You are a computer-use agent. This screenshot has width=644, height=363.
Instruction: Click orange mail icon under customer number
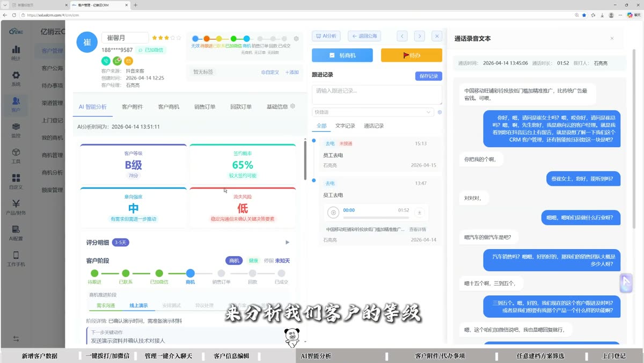[x=128, y=61]
